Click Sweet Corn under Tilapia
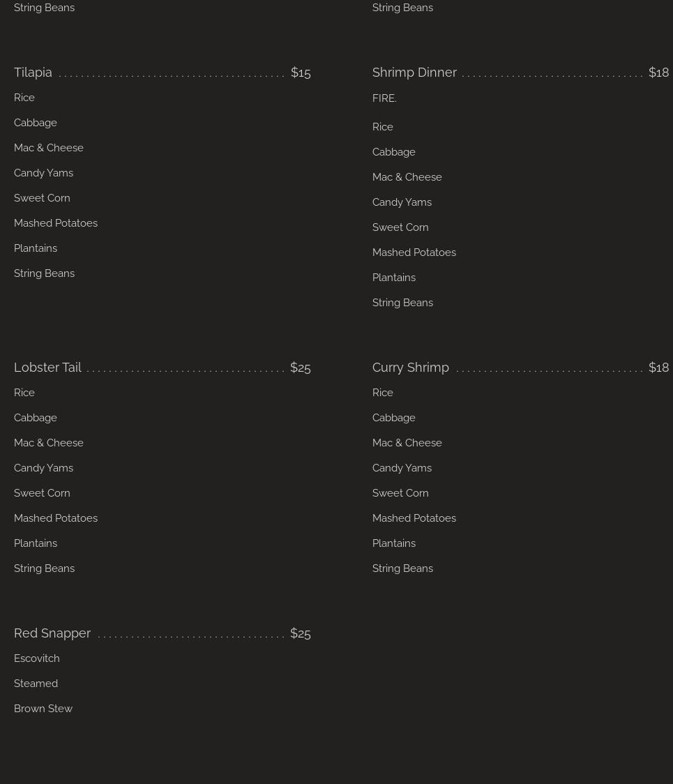The width and height of the screenshot is (673, 784). tap(42, 198)
